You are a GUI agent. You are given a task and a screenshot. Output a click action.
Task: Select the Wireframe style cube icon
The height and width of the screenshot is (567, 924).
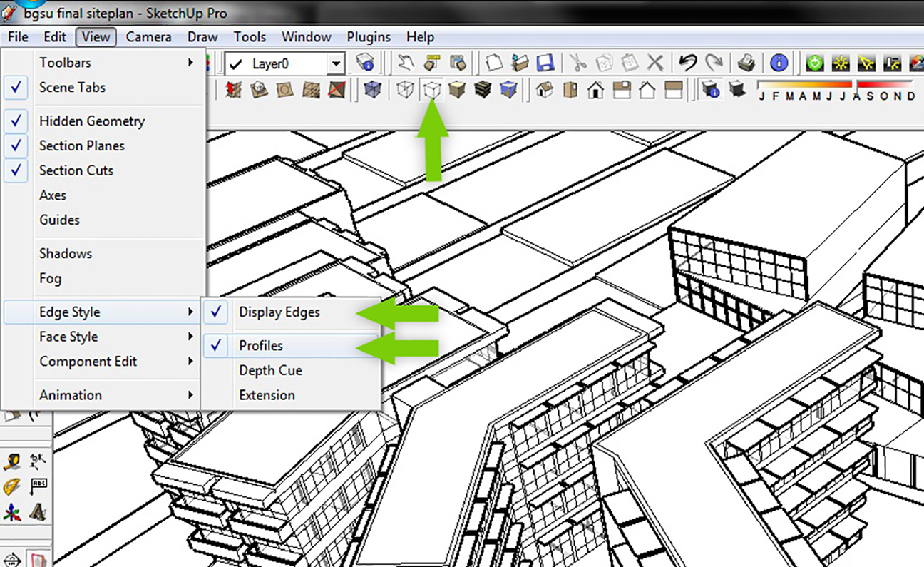(406, 90)
